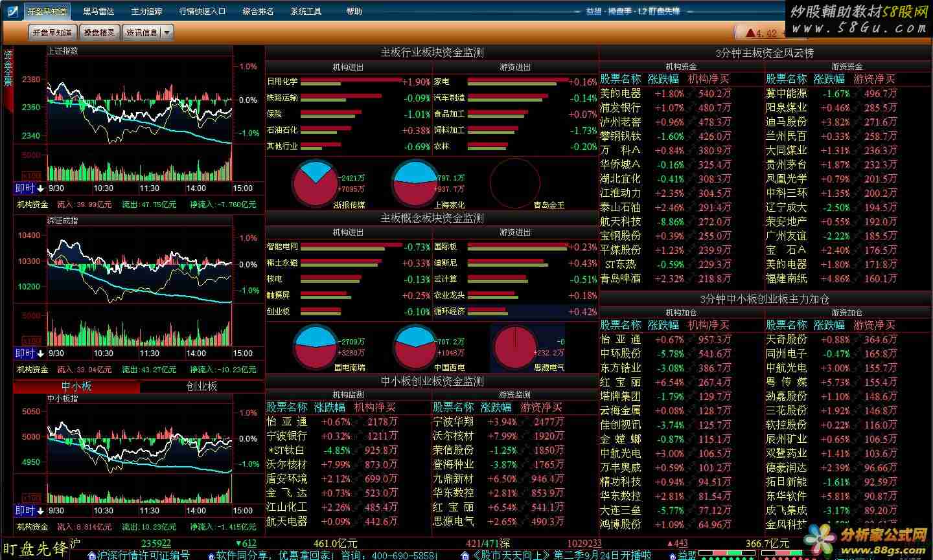Select *ST钛白 stock row
Viewport: 933px width, 560px height.
[349, 450]
